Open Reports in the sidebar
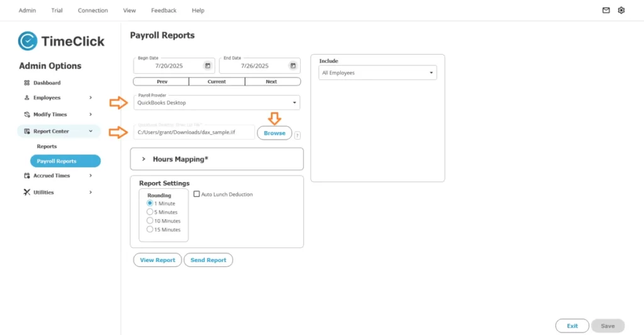This screenshot has height=335, width=644. [47, 146]
